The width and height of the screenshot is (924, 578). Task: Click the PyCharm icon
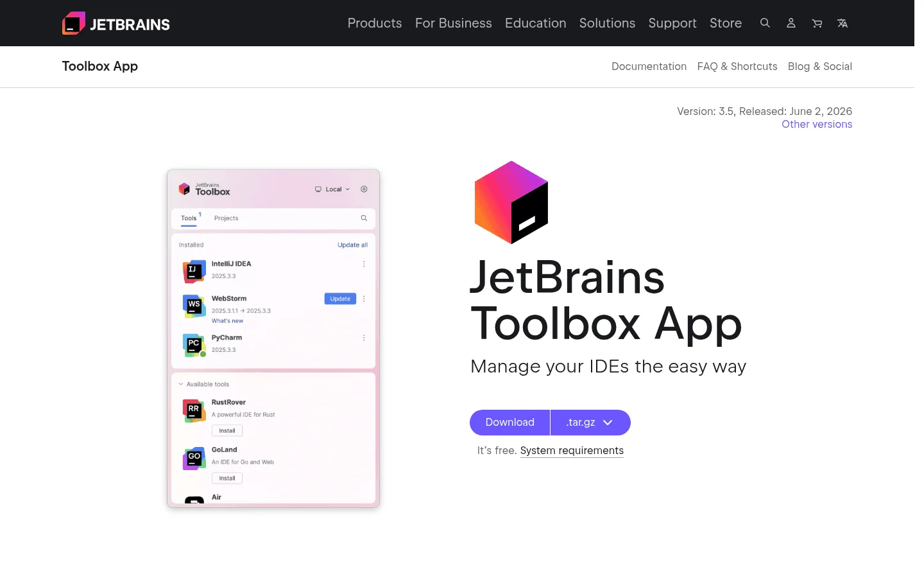click(194, 345)
